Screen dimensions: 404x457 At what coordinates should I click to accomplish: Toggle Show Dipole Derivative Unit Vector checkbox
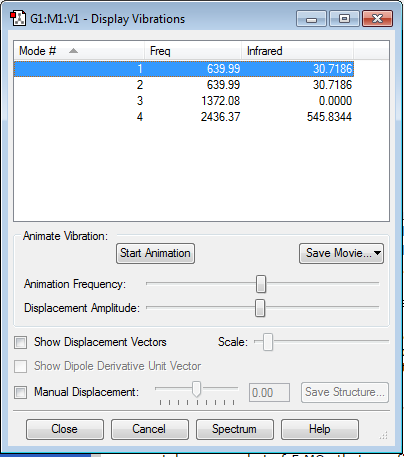click(20, 366)
